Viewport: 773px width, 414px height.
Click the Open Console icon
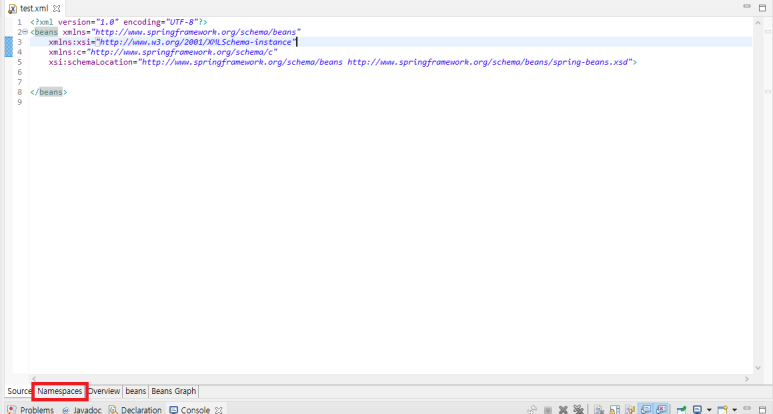[722, 410]
